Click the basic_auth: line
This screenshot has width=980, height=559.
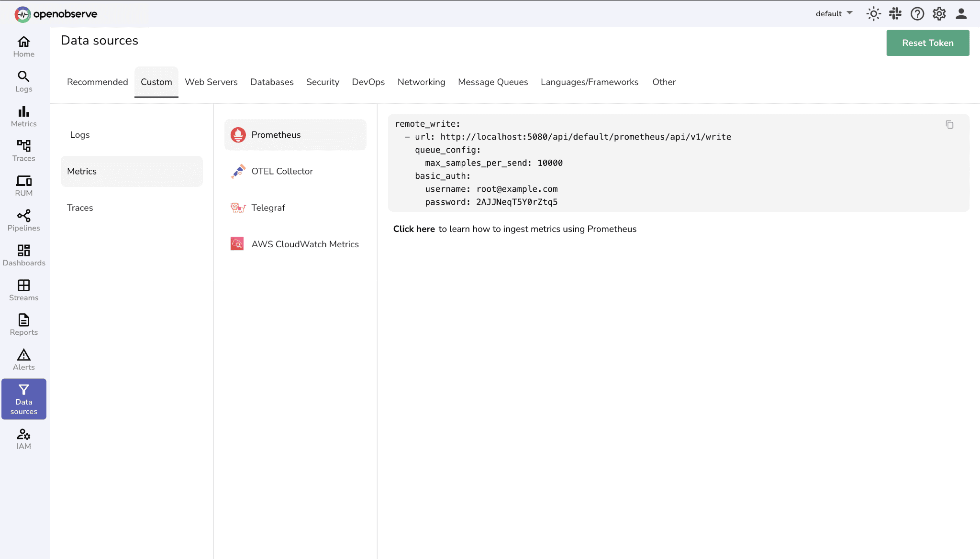pyautogui.click(x=443, y=176)
